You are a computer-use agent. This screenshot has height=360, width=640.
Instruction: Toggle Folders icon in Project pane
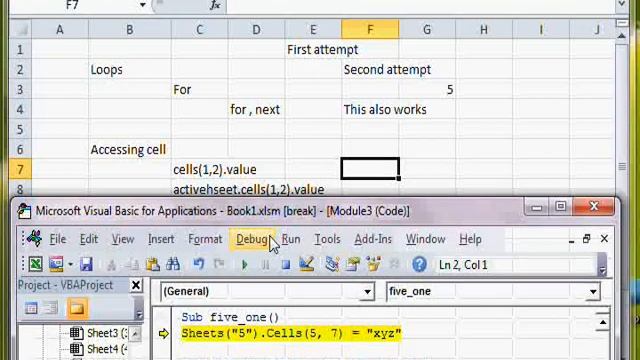click(x=77, y=308)
